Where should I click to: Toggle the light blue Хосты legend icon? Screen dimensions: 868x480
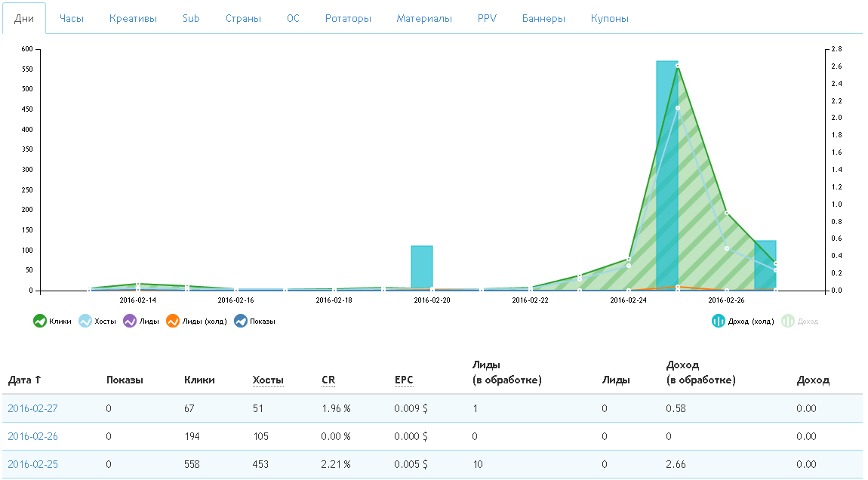85,321
